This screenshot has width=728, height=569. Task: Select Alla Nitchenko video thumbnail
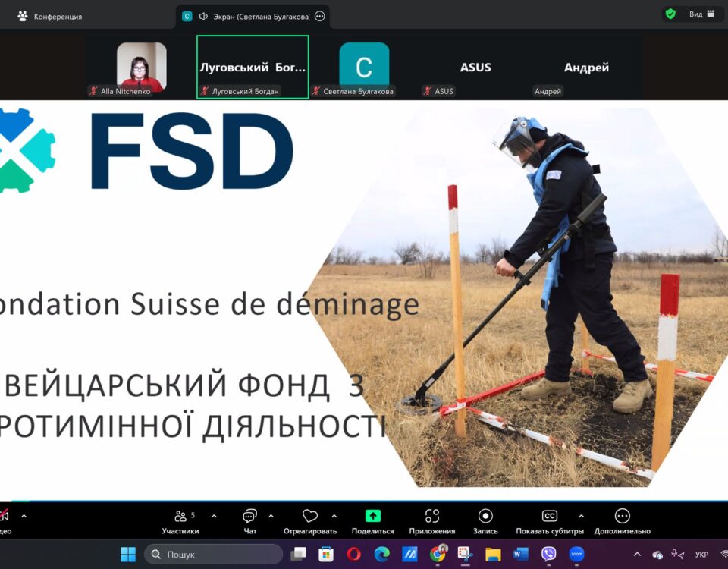[141, 68]
